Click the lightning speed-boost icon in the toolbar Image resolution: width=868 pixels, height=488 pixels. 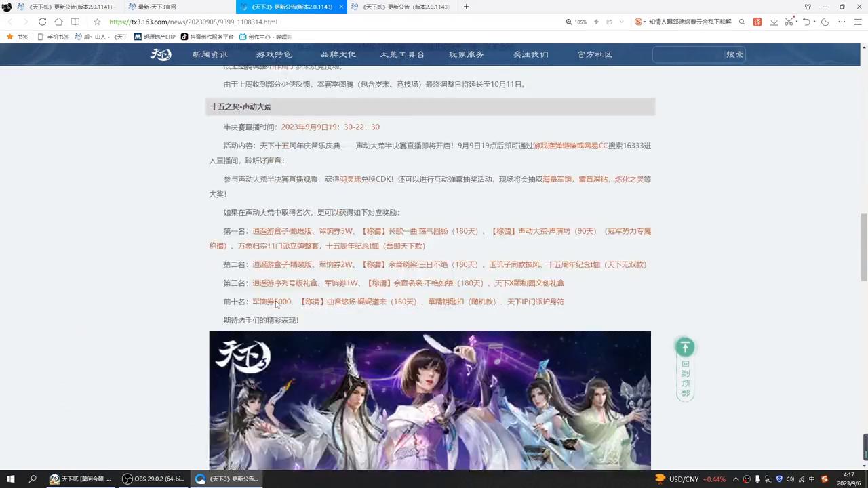(x=597, y=22)
